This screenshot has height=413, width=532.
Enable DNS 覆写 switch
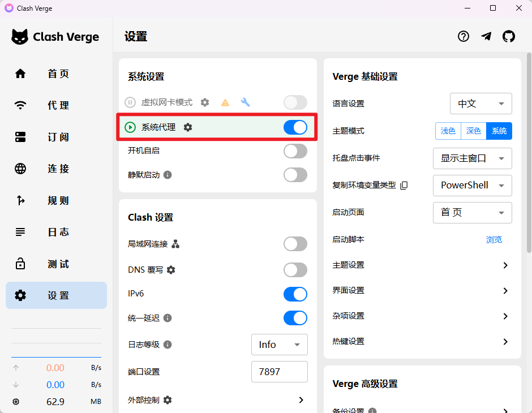click(x=295, y=270)
